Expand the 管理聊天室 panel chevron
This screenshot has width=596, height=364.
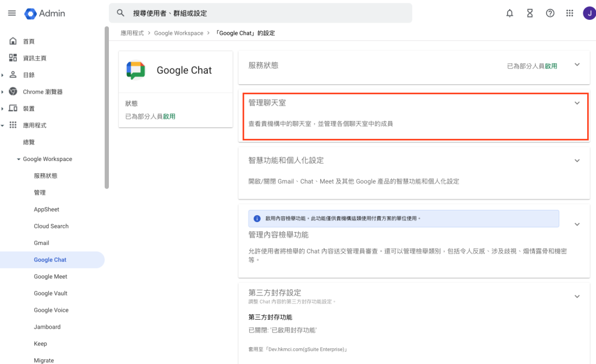[x=577, y=103]
